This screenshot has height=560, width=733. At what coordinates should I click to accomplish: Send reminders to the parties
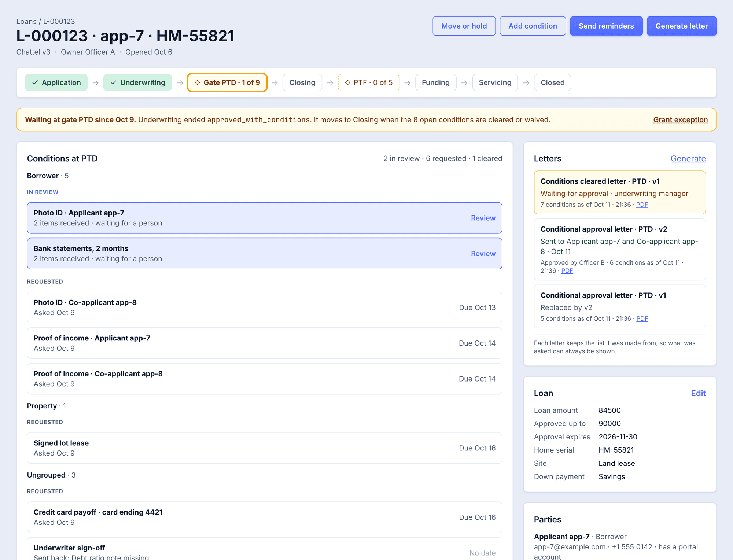coord(606,26)
